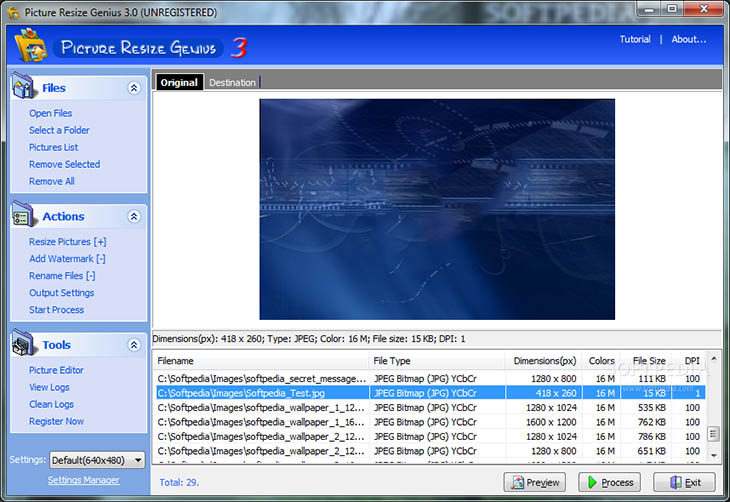Click the Exit button
Screen dimensions: 730x502
[684, 482]
